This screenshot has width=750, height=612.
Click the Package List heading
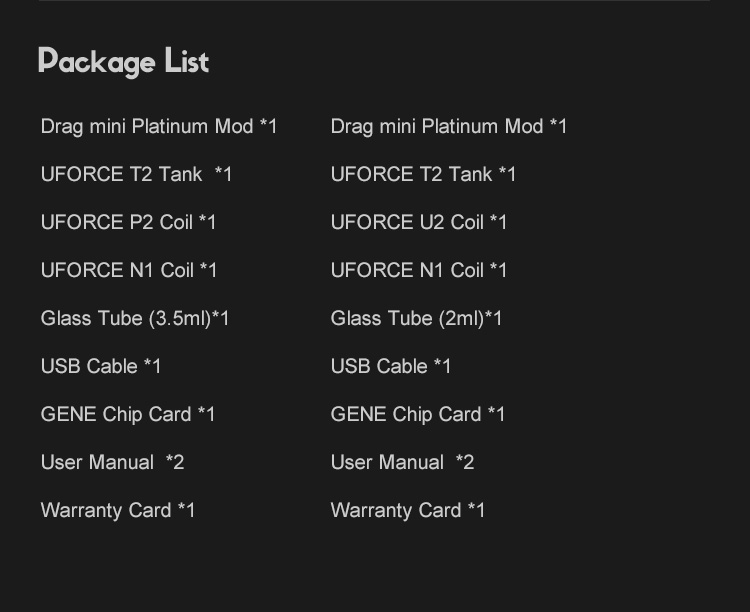click(123, 62)
